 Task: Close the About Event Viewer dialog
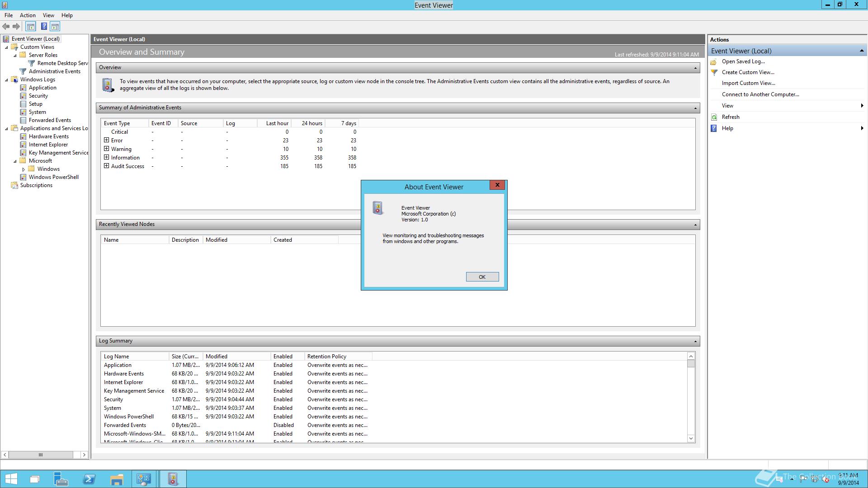pyautogui.click(x=497, y=185)
